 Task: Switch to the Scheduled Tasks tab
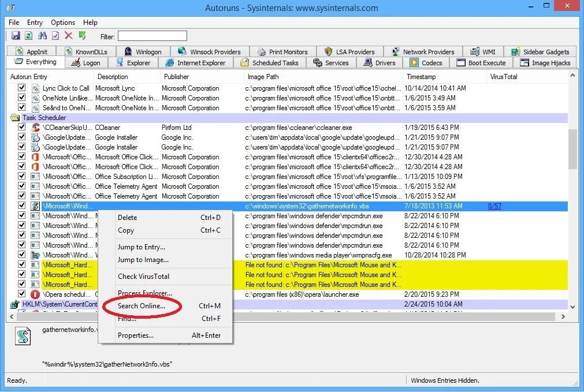271,62
